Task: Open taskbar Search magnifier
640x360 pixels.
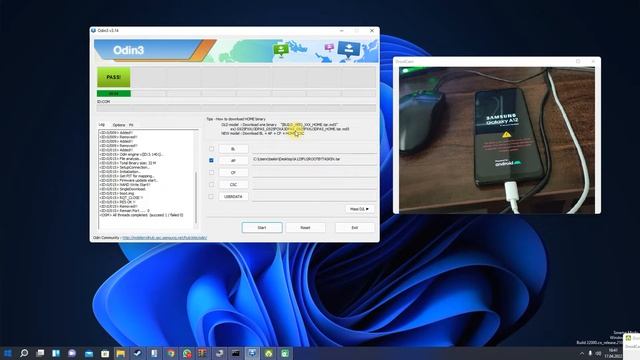Action: pyautogui.click(x=24, y=353)
